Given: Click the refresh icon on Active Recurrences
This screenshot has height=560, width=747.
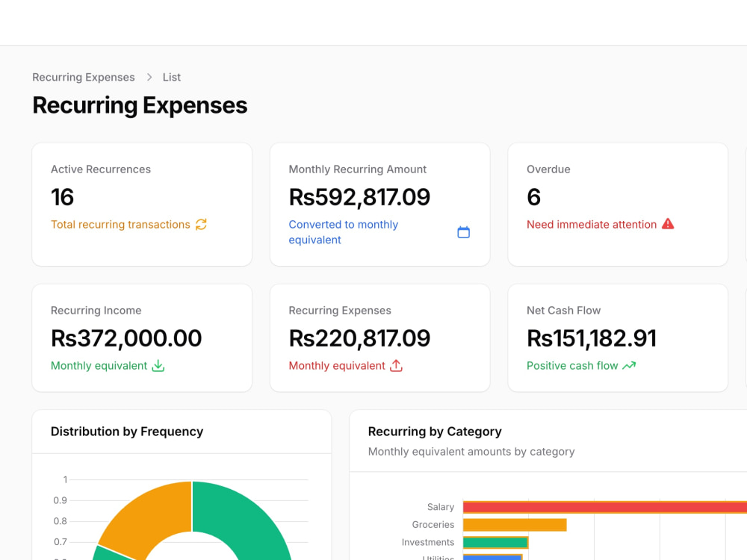Looking at the screenshot, I should [x=201, y=224].
